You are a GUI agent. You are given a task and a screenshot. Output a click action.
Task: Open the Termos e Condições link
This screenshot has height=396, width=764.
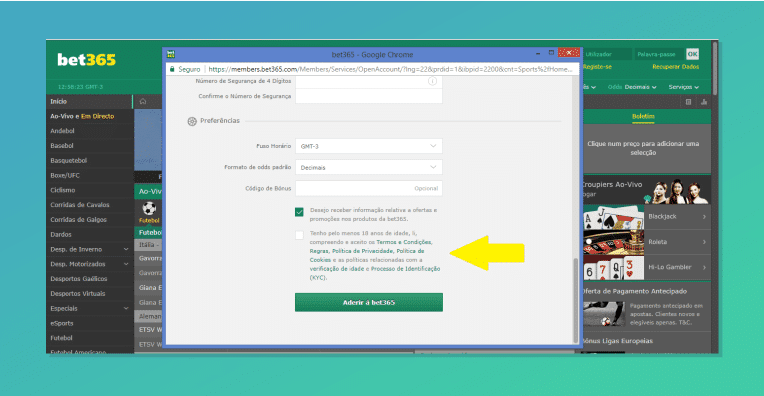tap(404, 242)
